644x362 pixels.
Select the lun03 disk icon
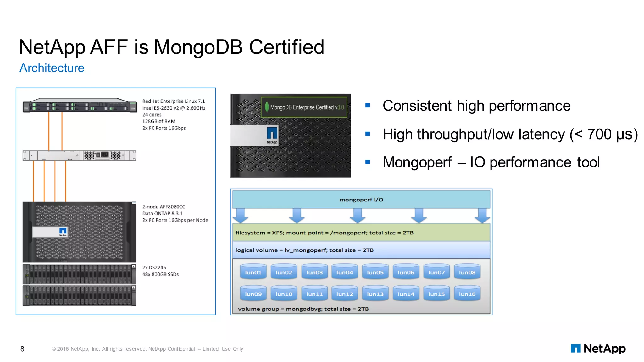tap(314, 271)
